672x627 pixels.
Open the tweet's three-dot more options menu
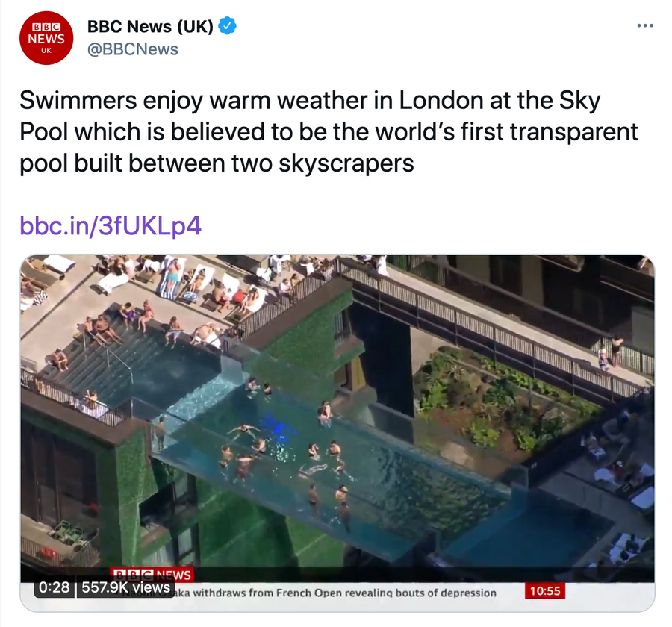pos(645,26)
